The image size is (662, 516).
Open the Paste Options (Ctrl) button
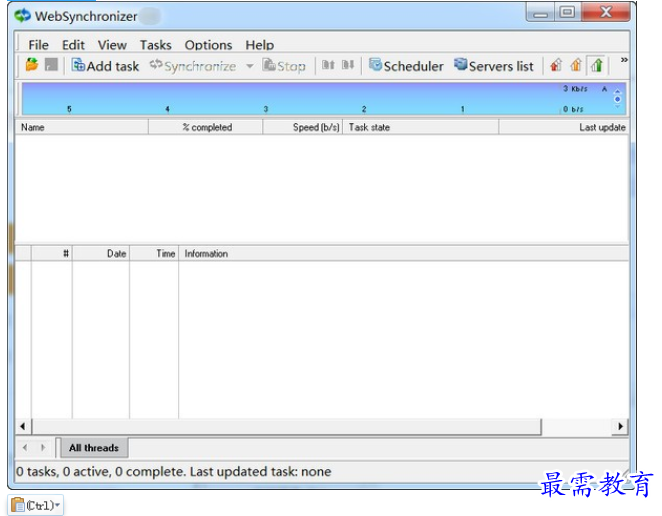pyautogui.click(x=36, y=505)
